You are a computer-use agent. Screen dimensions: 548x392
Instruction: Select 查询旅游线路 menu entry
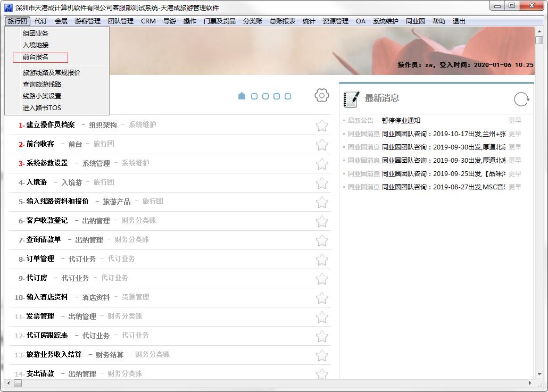(42, 85)
